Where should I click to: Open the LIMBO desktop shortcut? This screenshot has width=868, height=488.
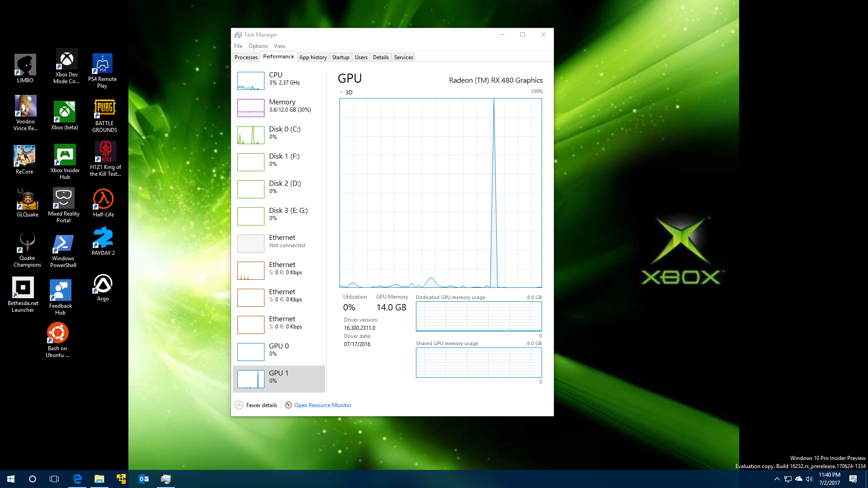(x=25, y=68)
